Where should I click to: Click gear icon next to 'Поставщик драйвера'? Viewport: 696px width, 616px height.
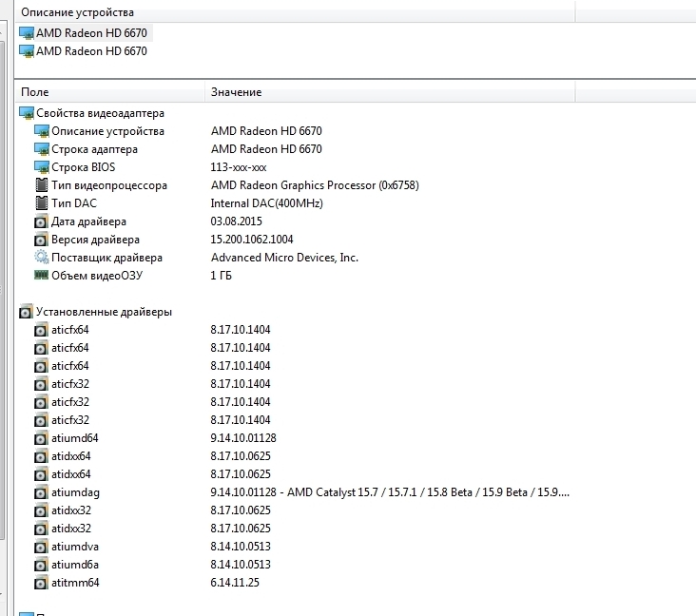41,258
